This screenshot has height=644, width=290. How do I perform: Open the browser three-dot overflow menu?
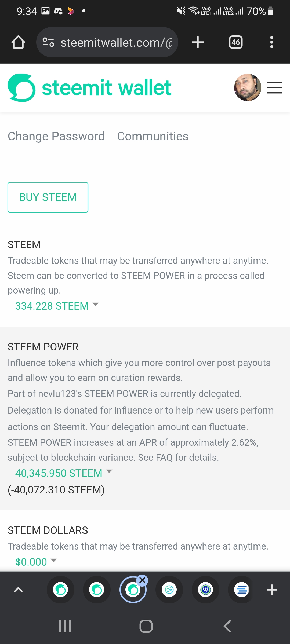point(272,42)
